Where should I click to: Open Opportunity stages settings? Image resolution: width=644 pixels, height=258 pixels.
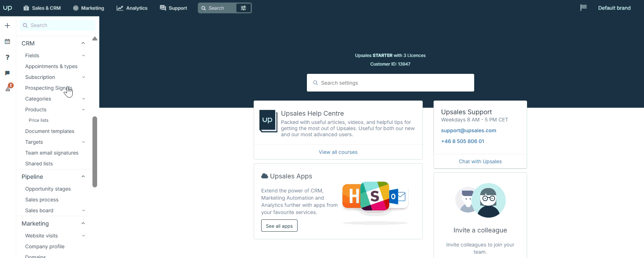point(48,189)
